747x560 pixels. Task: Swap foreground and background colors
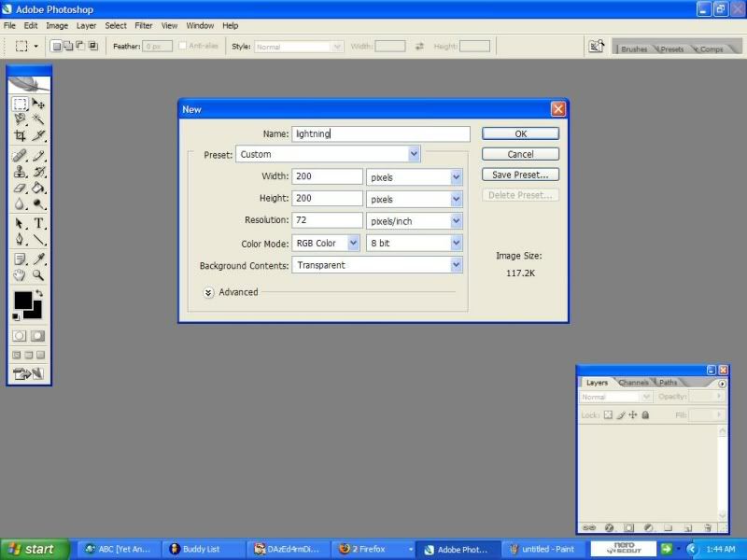[x=39, y=293]
